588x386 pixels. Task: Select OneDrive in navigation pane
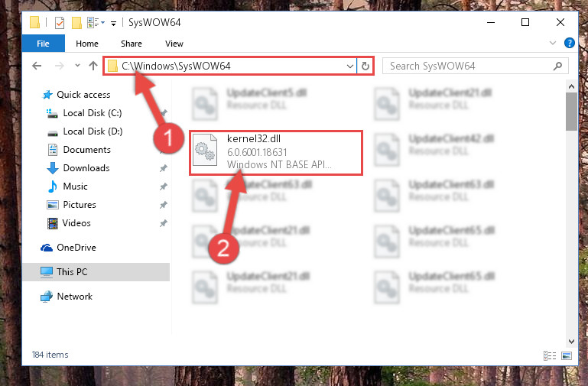(x=76, y=248)
